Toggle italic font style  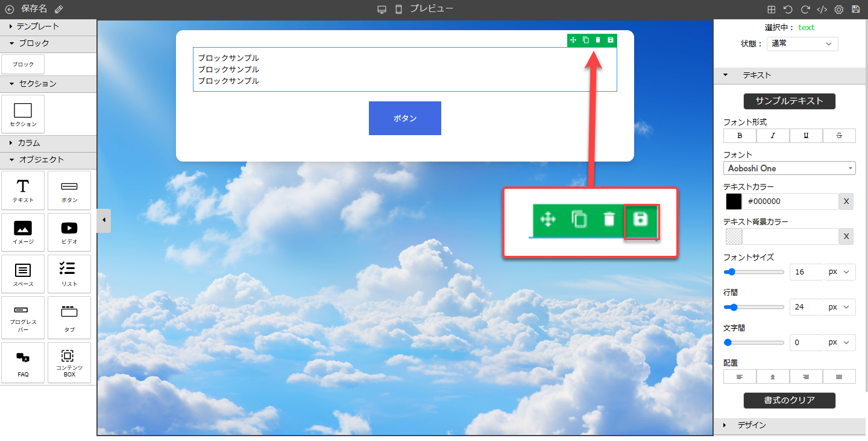773,136
